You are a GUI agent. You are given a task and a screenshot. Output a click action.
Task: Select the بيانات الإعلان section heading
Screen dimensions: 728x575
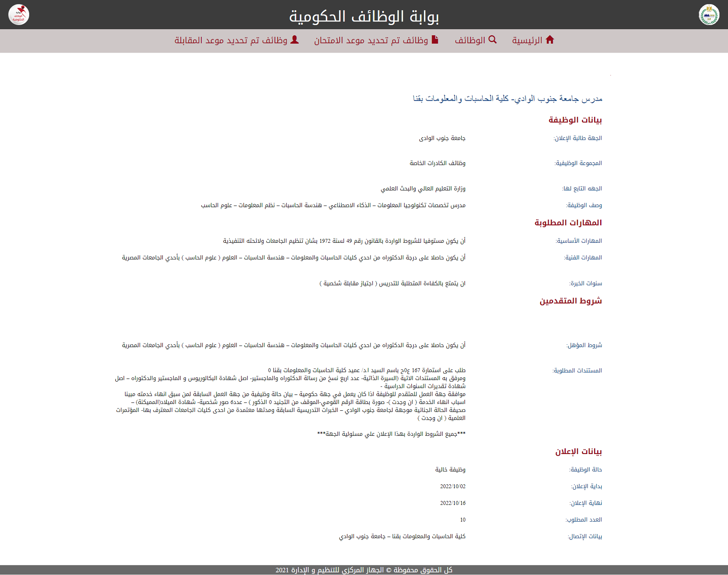tap(578, 451)
